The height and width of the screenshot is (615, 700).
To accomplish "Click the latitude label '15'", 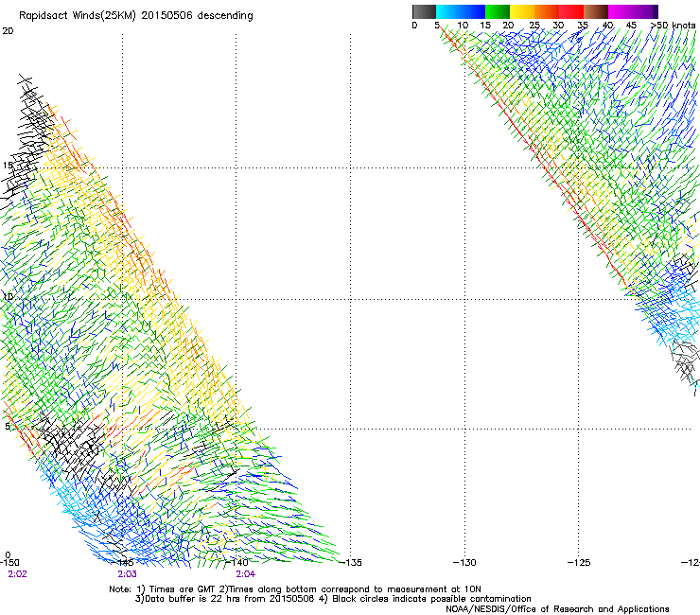I will (8, 166).
